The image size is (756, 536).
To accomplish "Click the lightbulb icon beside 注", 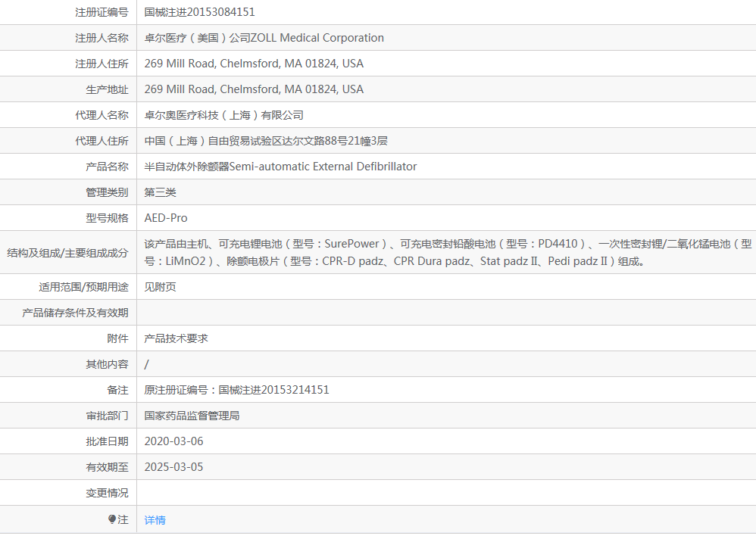I will [112, 519].
